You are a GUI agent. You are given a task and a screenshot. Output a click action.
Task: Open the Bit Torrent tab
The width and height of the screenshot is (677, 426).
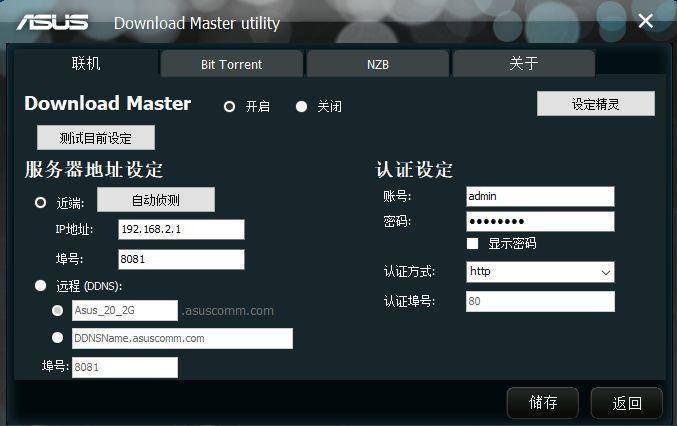(231, 64)
